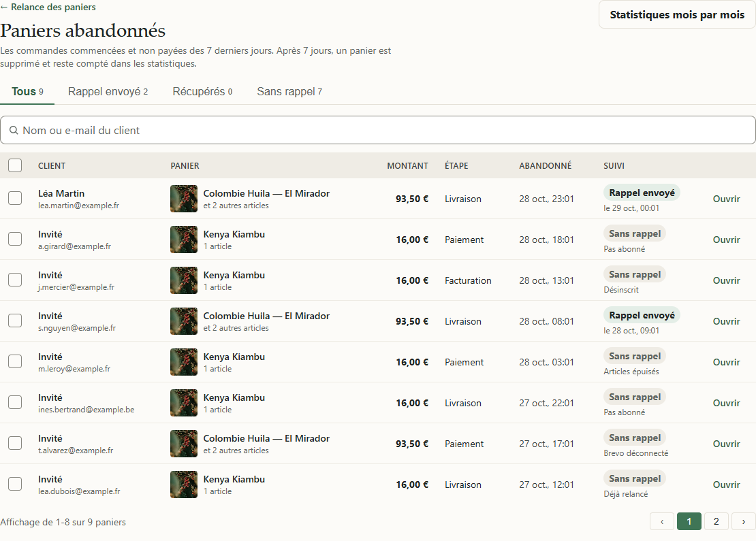Toggle the select-all checkbox in table header
Screen dimensions: 756x541
click(15, 166)
